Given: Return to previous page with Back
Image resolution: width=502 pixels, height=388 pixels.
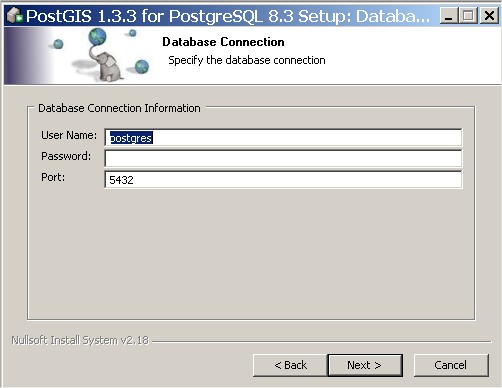Looking at the screenshot, I should click(290, 365).
